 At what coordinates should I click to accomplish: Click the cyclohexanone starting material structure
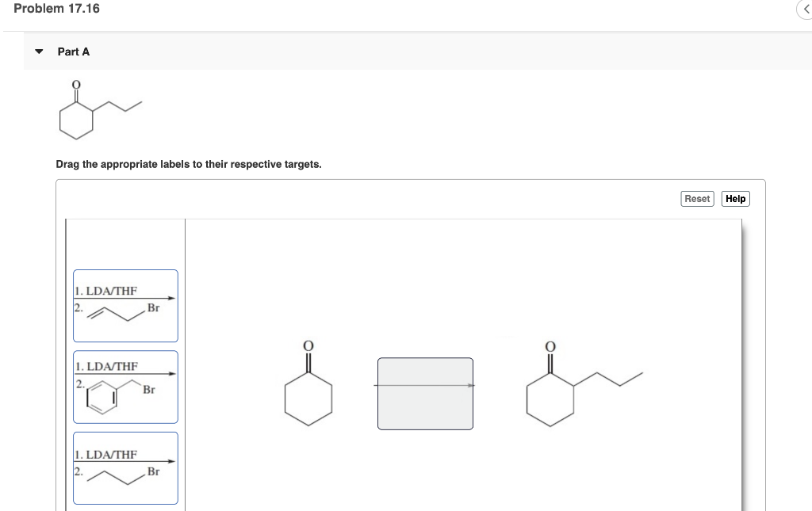coord(308,392)
